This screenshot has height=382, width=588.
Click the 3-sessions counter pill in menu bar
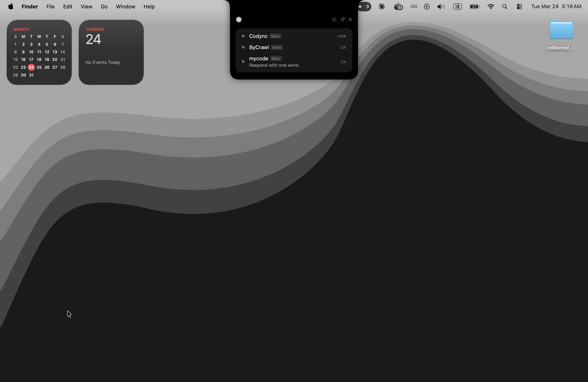pos(364,7)
